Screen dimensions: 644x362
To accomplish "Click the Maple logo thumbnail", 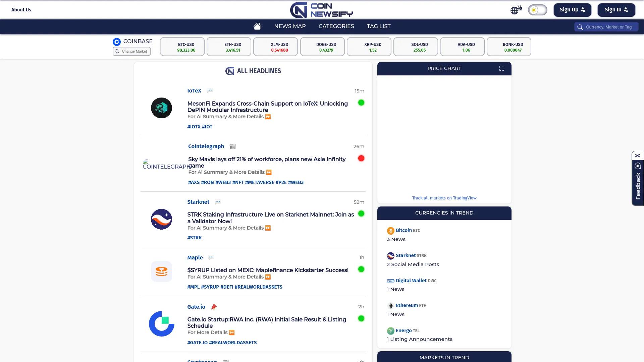I will (161, 271).
